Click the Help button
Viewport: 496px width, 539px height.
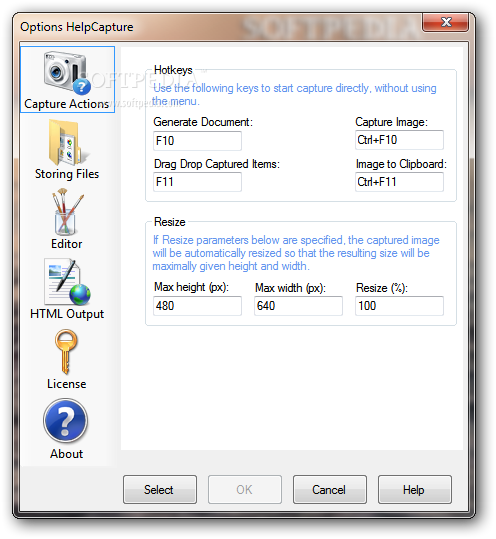[415, 490]
